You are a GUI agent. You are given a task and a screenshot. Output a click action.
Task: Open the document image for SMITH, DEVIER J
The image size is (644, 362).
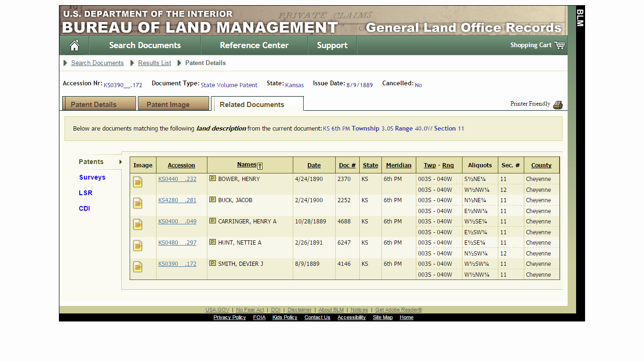coord(138,266)
